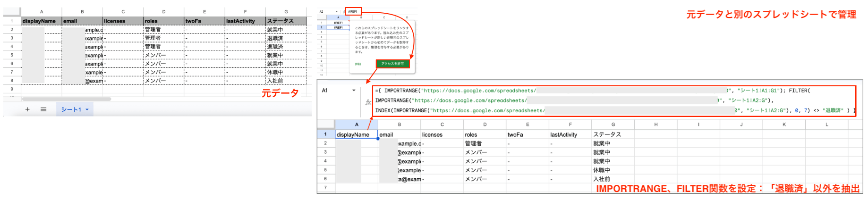Select row 2 header in result sheet
This screenshot has height=199, width=868.
pyautogui.click(x=325, y=143)
